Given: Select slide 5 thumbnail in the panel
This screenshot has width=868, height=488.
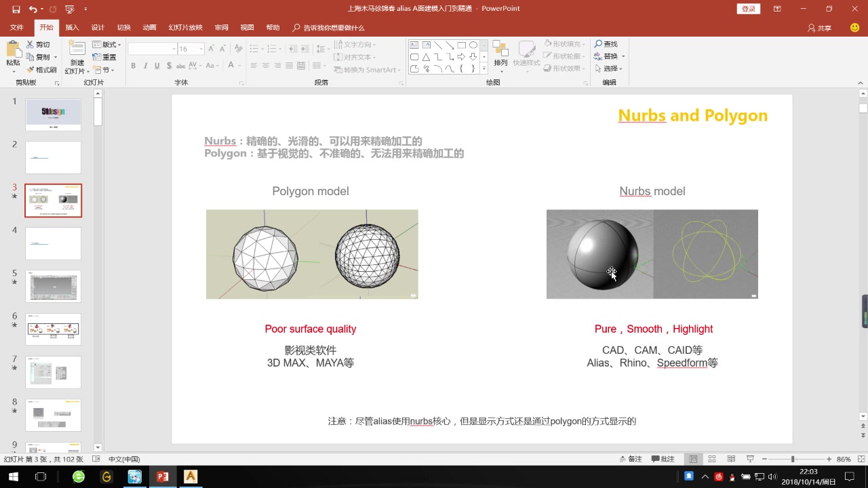Looking at the screenshot, I should click(53, 286).
